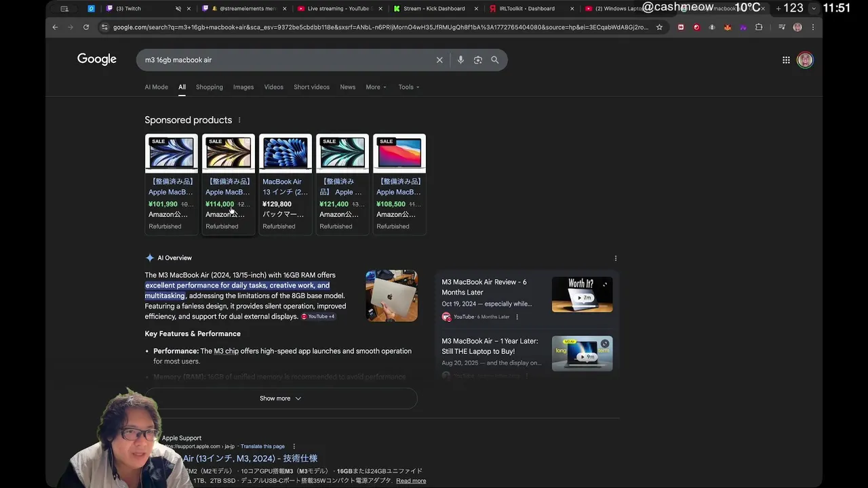Open M3 MacBook Air Review video link
Viewport: 868px width, 488px height.
pos(484,287)
